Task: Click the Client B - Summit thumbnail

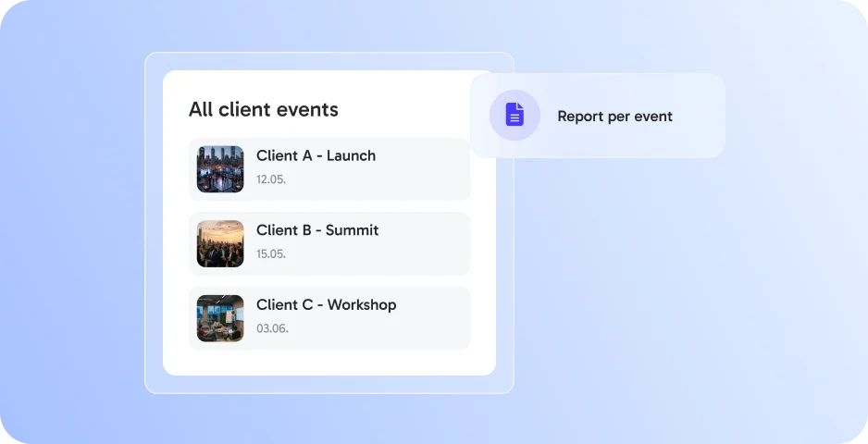Action: pos(220,243)
